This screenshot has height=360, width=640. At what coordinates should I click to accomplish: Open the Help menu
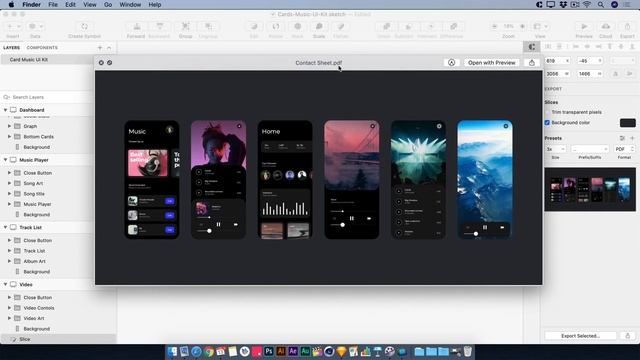tap(154, 4)
